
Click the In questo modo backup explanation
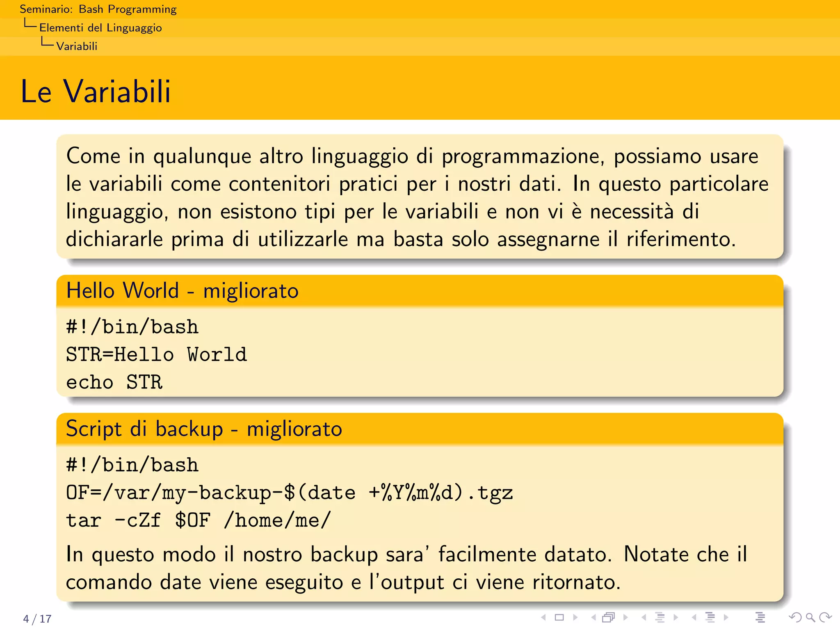coord(406,568)
